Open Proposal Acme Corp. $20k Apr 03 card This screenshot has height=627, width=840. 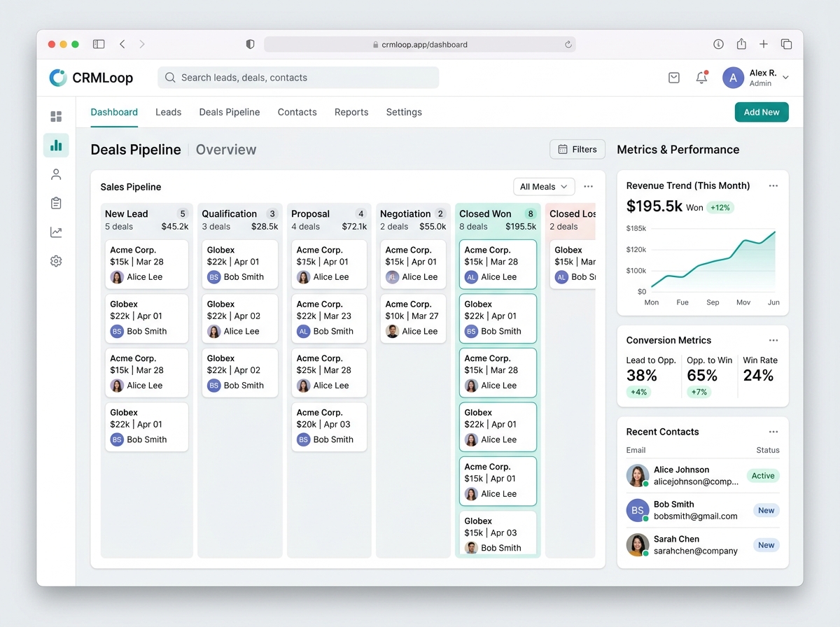point(329,427)
